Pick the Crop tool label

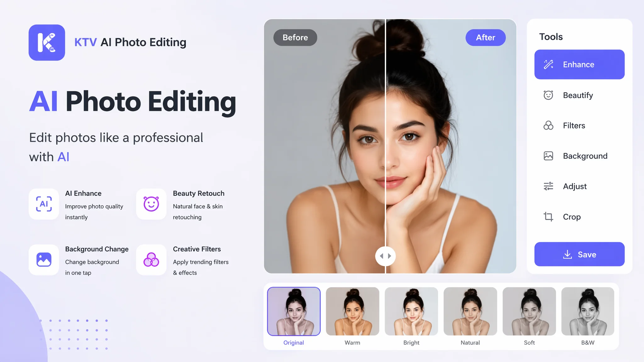pos(572,217)
